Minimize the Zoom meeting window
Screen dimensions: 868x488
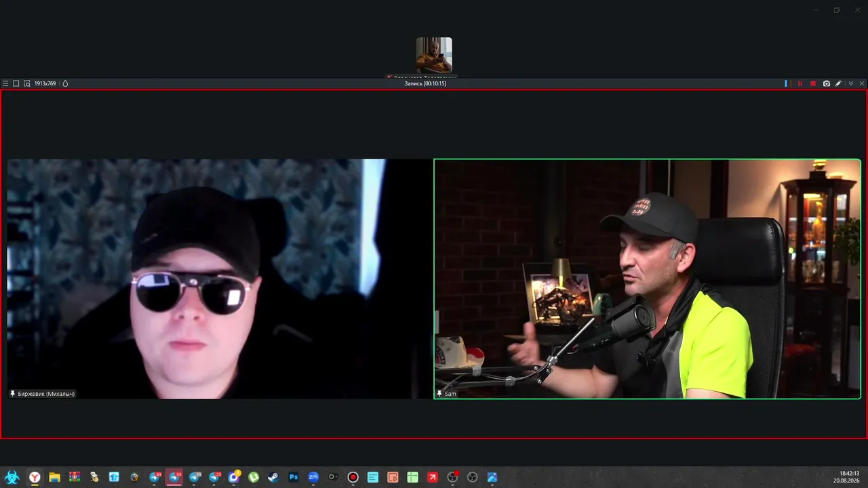point(816,9)
